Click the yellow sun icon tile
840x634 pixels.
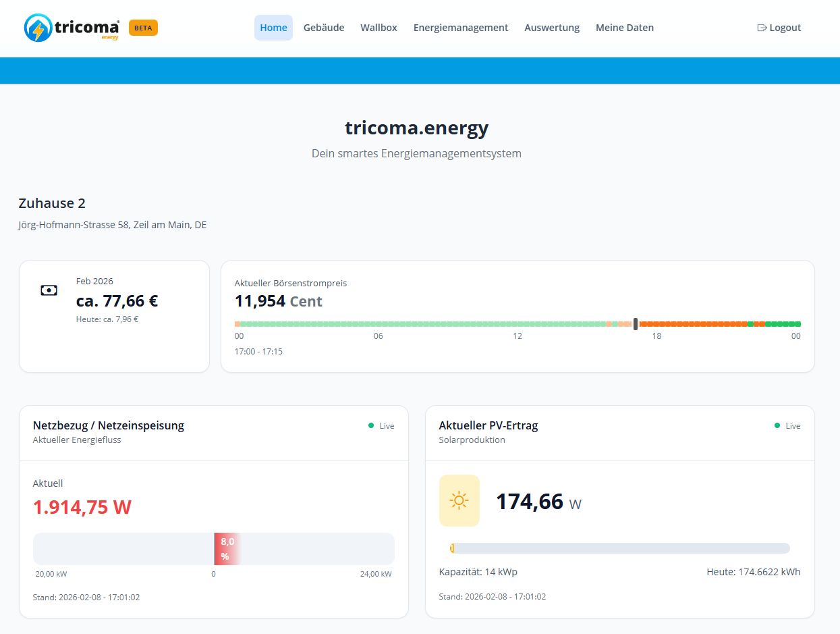click(x=459, y=500)
